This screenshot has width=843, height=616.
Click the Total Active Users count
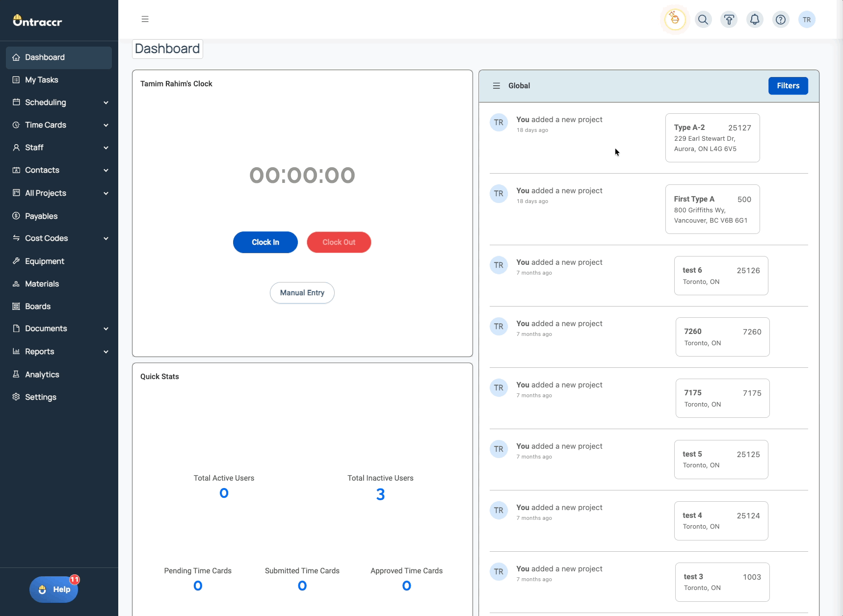tap(224, 493)
